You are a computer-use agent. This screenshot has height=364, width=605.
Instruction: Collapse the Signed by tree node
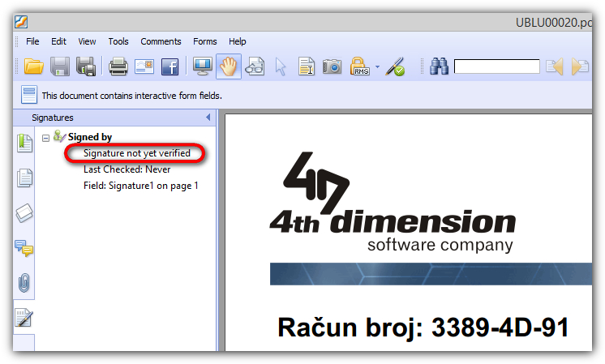coord(46,138)
